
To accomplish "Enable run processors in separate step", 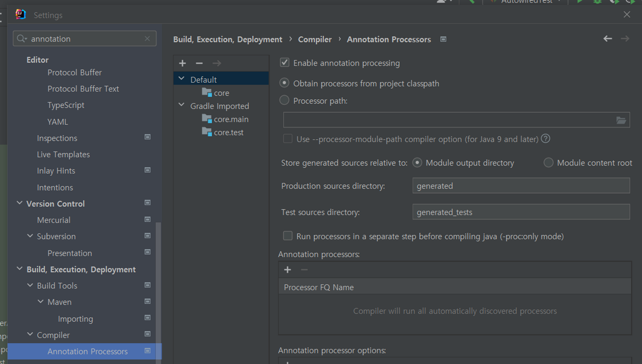I will [x=288, y=236].
